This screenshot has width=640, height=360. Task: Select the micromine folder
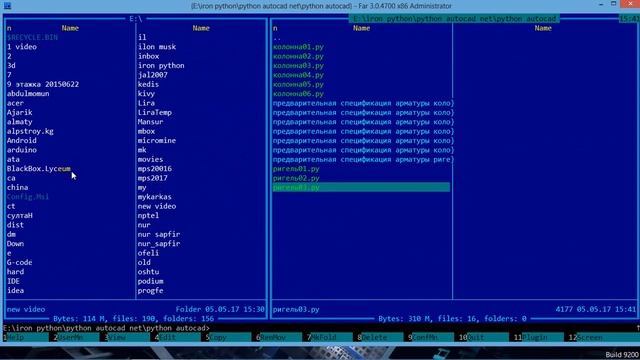(157, 141)
